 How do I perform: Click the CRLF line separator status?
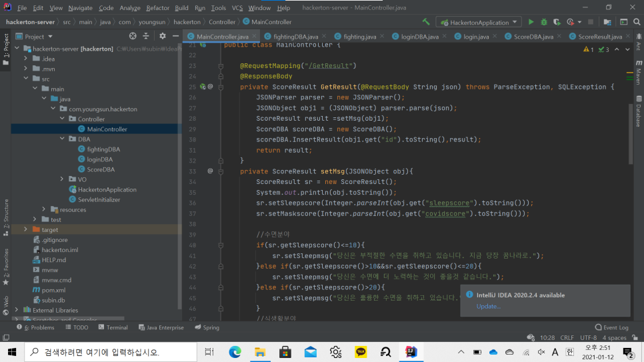567,338
